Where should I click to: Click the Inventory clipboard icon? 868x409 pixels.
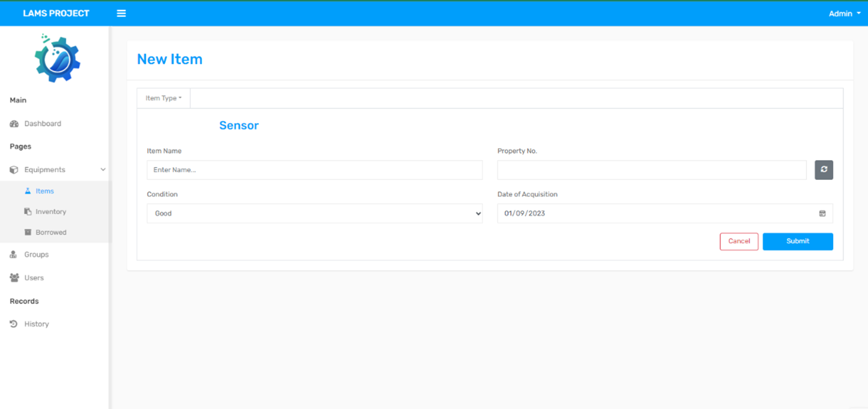[28, 211]
